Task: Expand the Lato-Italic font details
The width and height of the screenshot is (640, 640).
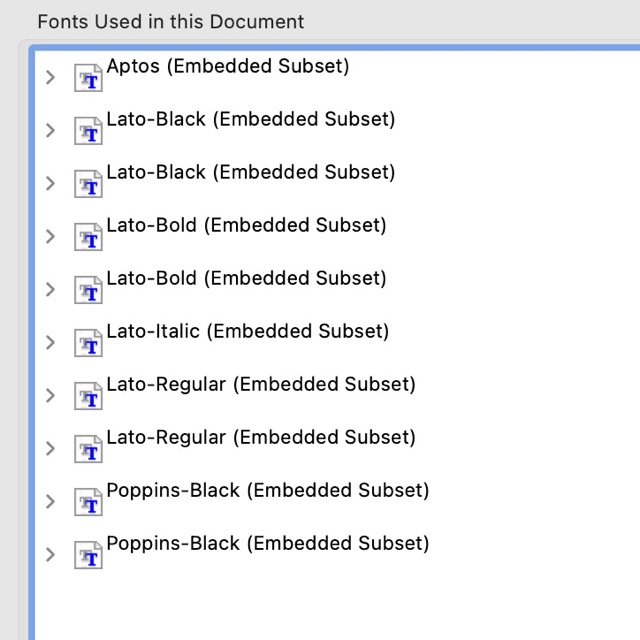Action: tap(50, 342)
